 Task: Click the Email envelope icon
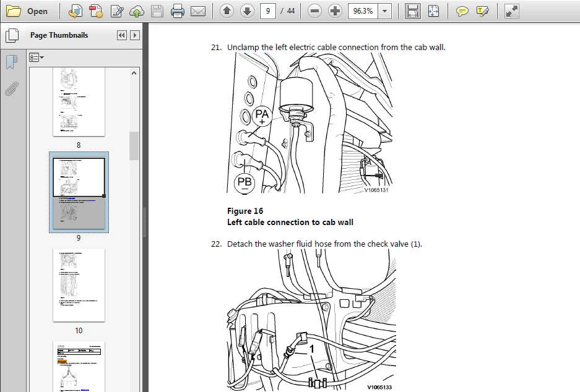tap(198, 11)
